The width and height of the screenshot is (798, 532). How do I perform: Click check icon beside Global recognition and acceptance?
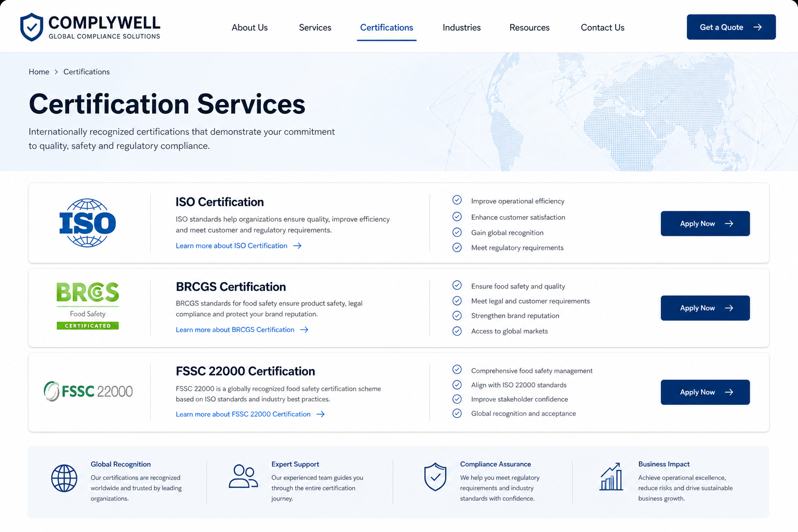pos(457,414)
